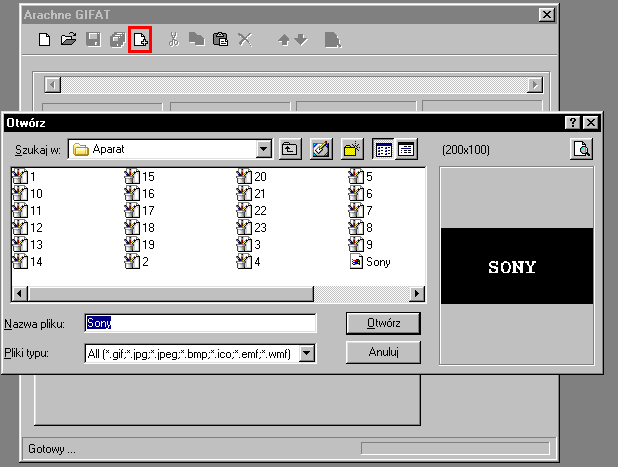This screenshot has height=467, width=618.
Task: Switch to list view in Otwórz dialog
Action: click(383, 149)
